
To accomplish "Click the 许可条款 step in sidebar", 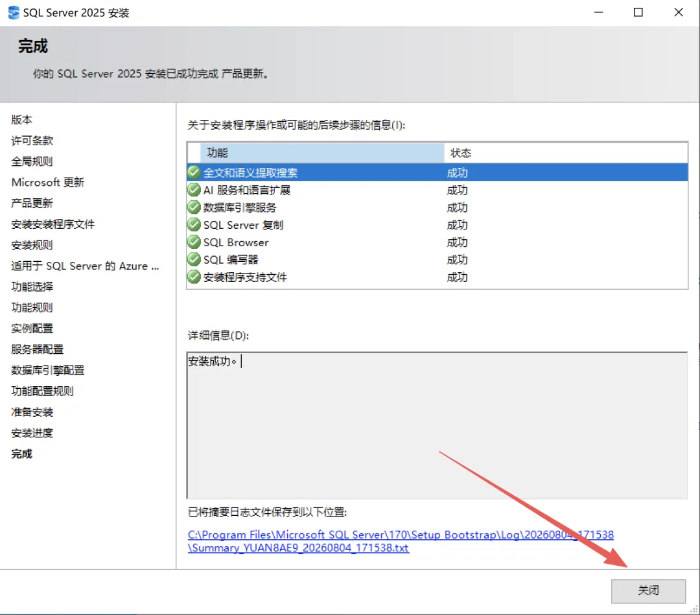I will point(32,141).
